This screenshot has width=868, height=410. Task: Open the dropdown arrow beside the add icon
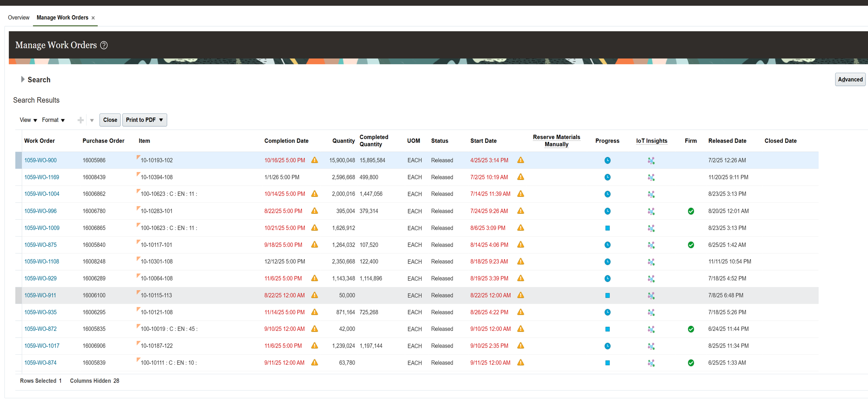92,120
